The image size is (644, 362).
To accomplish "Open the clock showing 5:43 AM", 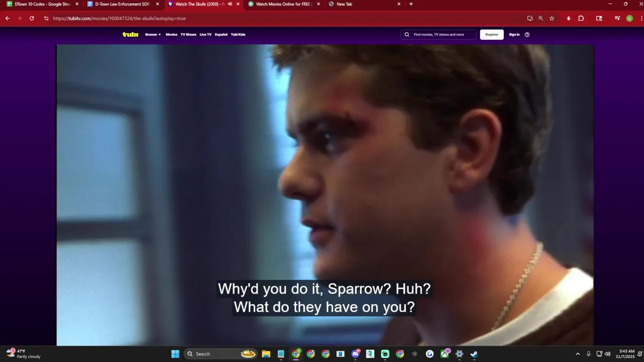I will tap(626, 354).
